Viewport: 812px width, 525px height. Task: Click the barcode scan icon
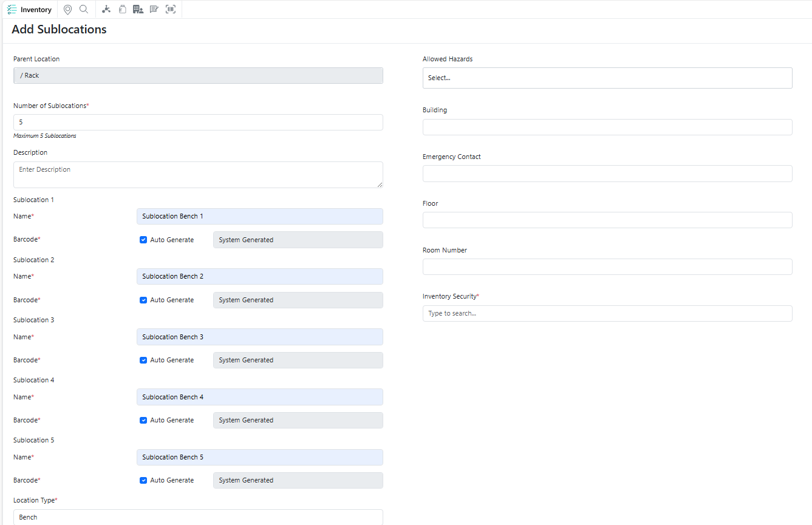point(171,10)
